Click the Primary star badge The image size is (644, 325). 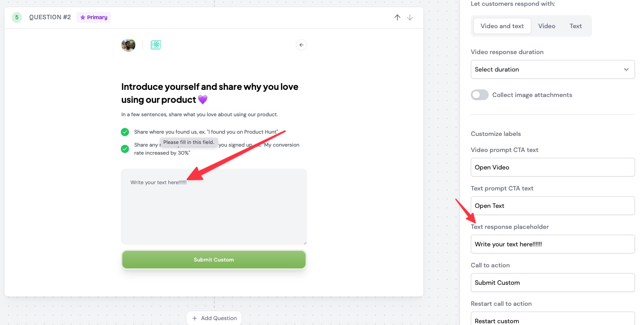pos(94,17)
